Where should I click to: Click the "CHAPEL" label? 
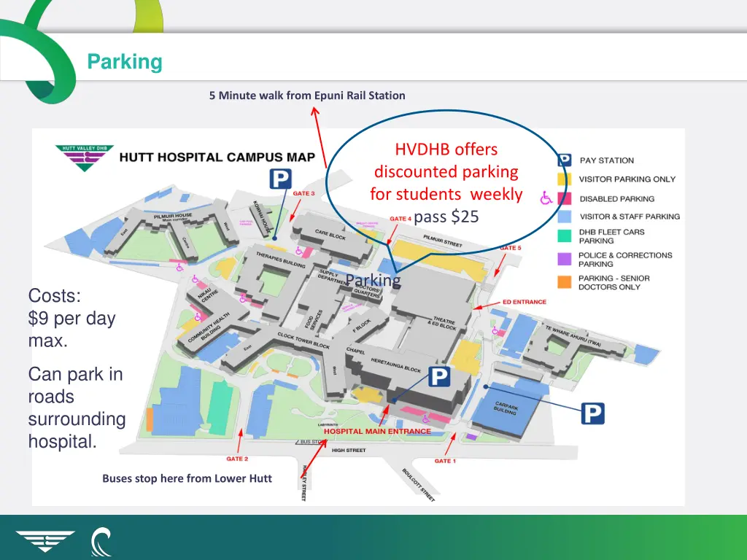point(355,351)
